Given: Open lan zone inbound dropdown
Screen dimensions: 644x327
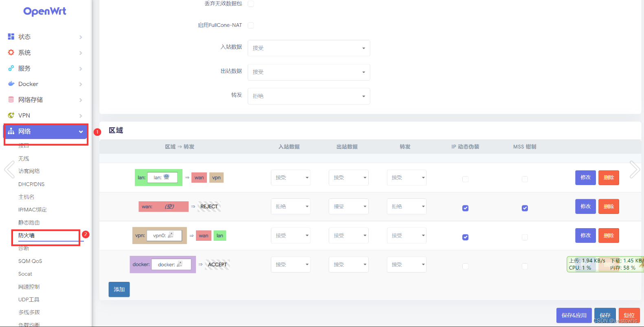Looking at the screenshot, I should 290,177.
